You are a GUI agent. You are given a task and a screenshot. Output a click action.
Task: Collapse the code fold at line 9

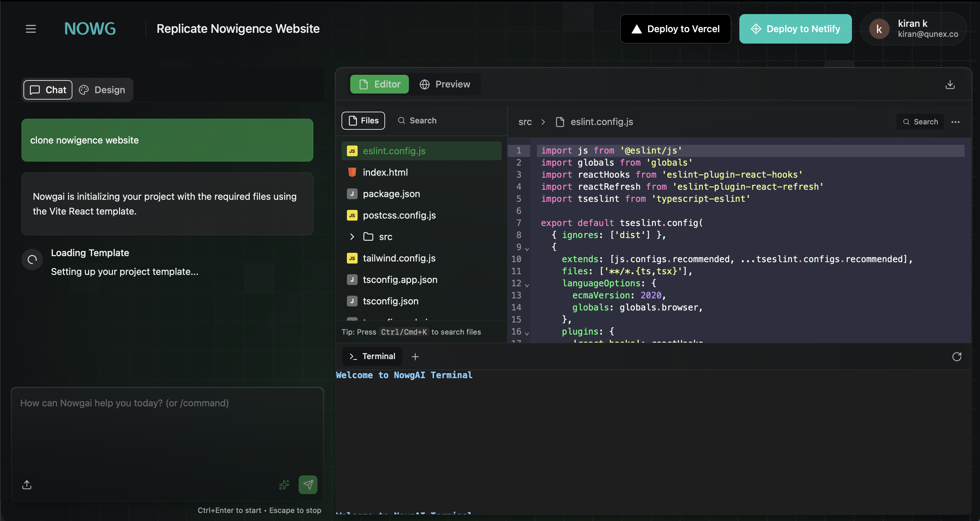pos(527,248)
